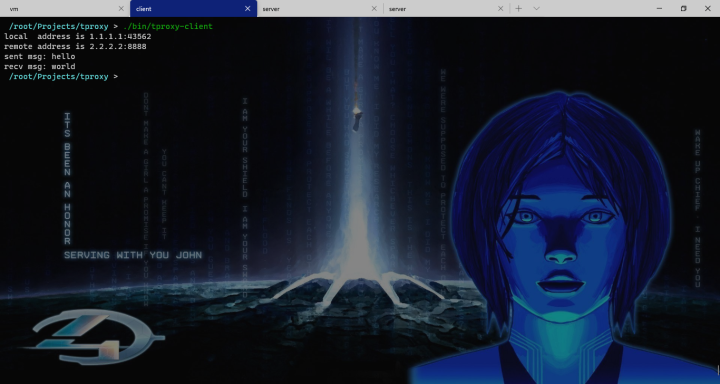720x384 pixels.
Task: Click the line 'remote address is 2.2.2.2:8888'
Action: tap(75, 46)
